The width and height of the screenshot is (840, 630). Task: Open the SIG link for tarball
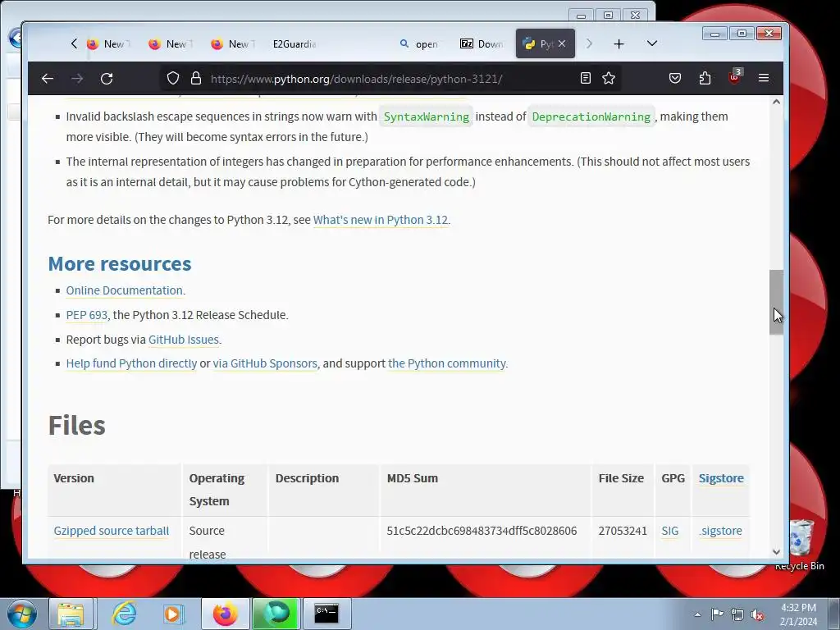(x=669, y=531)
